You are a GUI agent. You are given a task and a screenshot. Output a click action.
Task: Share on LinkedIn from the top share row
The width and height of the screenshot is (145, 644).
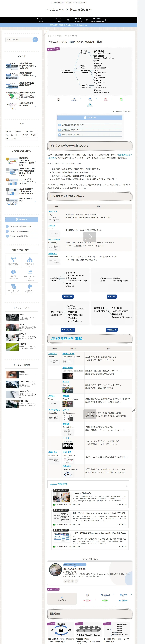[90, 105]
